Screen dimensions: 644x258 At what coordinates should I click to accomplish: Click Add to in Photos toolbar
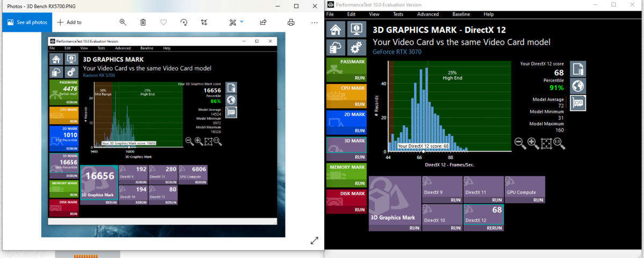pyautogui.click(x=69, y=23)
